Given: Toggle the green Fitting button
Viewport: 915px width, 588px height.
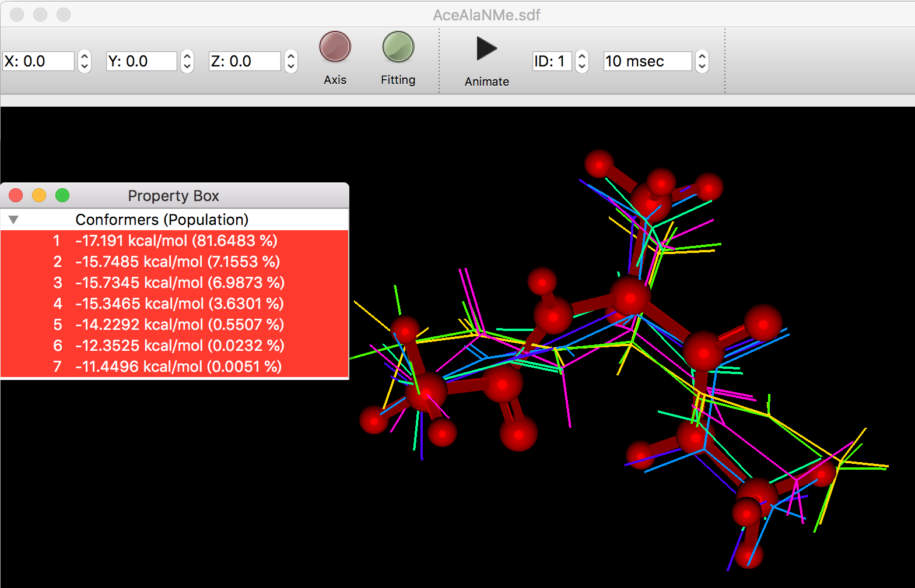Looking at the screenshot, I should (x=398, y=47).
